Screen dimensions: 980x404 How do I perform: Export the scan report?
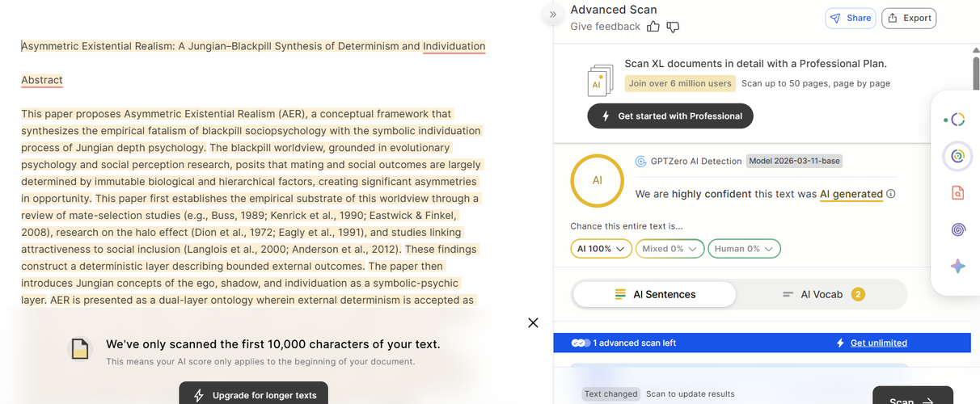click(909, 18)
